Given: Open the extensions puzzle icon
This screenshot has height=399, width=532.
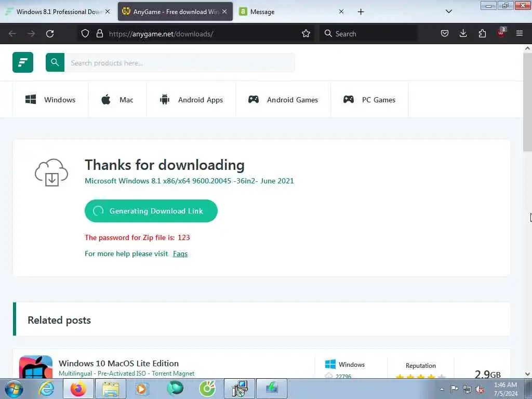Looking at the screenshot, I should [x=482, y=33].
